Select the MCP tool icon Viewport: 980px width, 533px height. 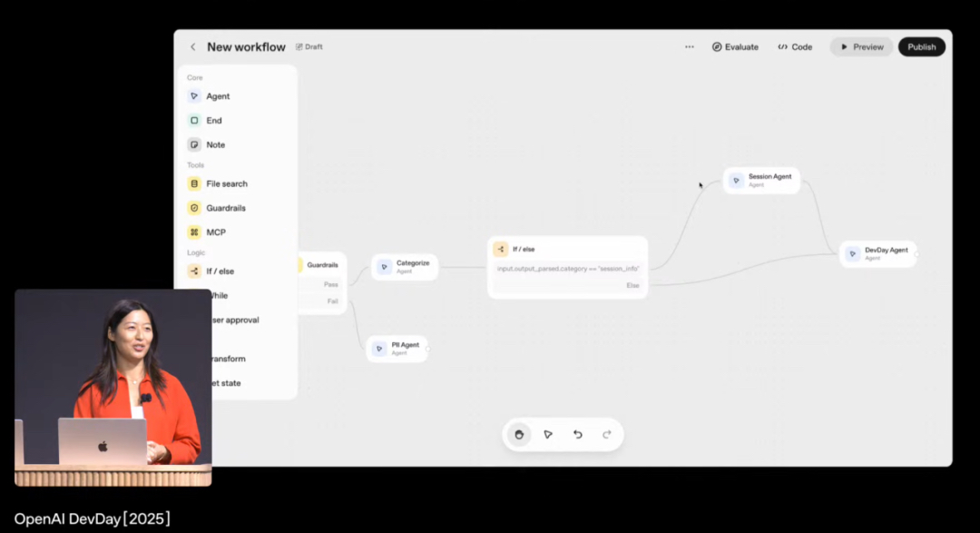tap(194, 232)
